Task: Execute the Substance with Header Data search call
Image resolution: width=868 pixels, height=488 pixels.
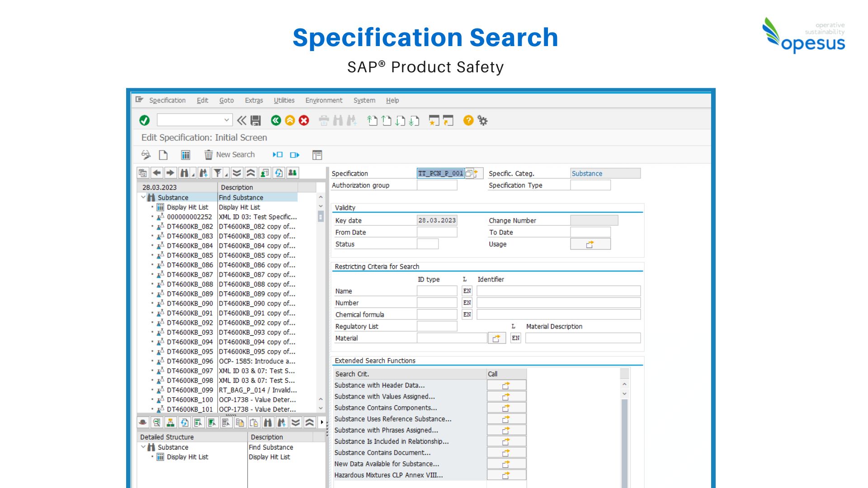Action: coord(506,385)
